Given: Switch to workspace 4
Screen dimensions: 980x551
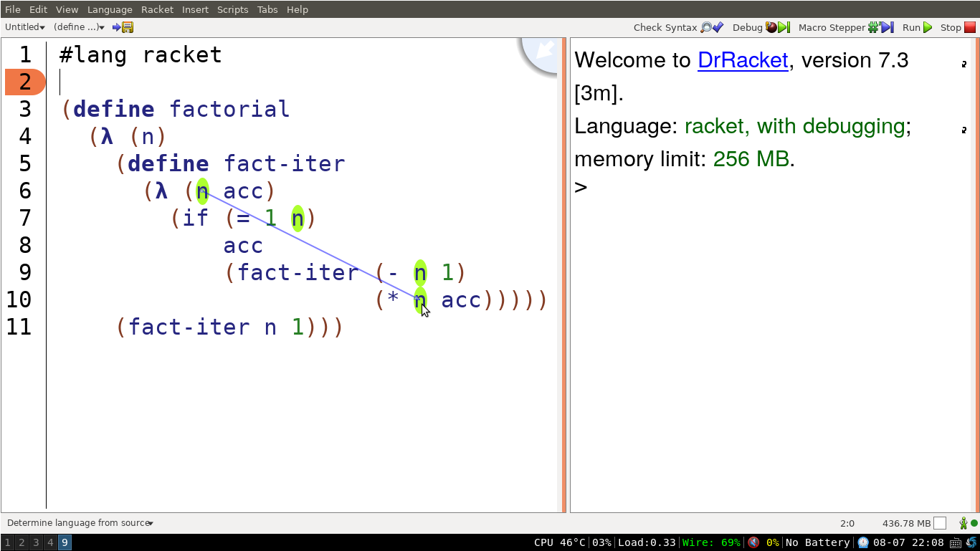Looking at the screenshot, I should 50,542.
